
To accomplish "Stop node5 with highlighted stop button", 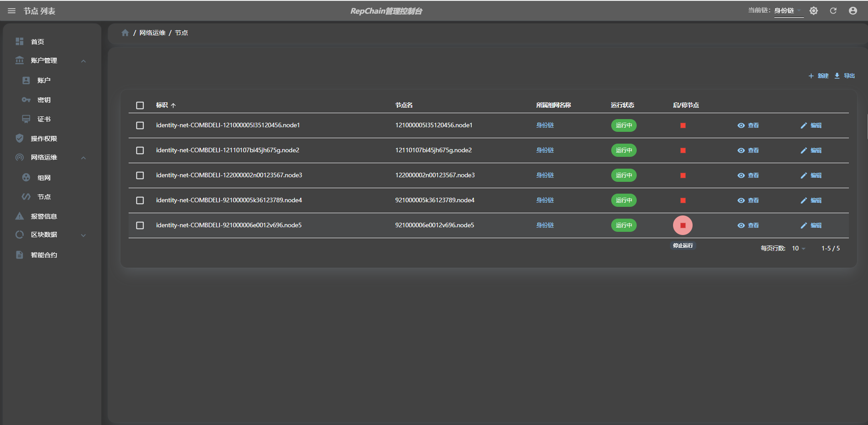I will pos(683,225).
